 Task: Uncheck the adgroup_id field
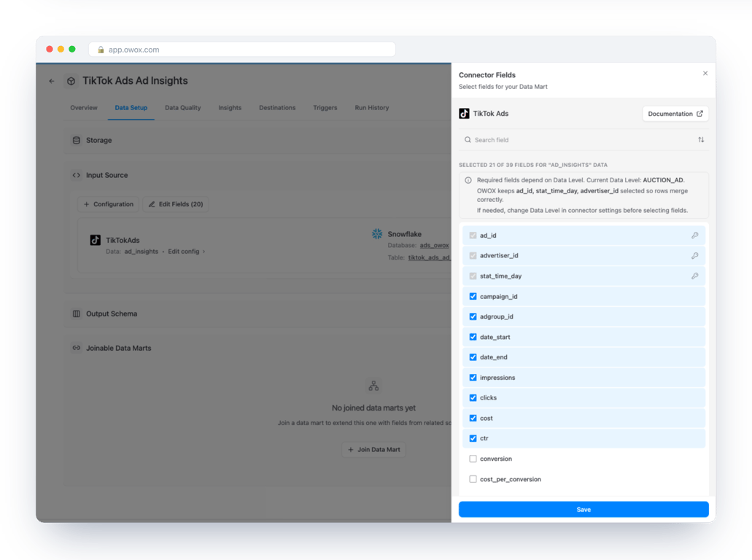[473, 316]
